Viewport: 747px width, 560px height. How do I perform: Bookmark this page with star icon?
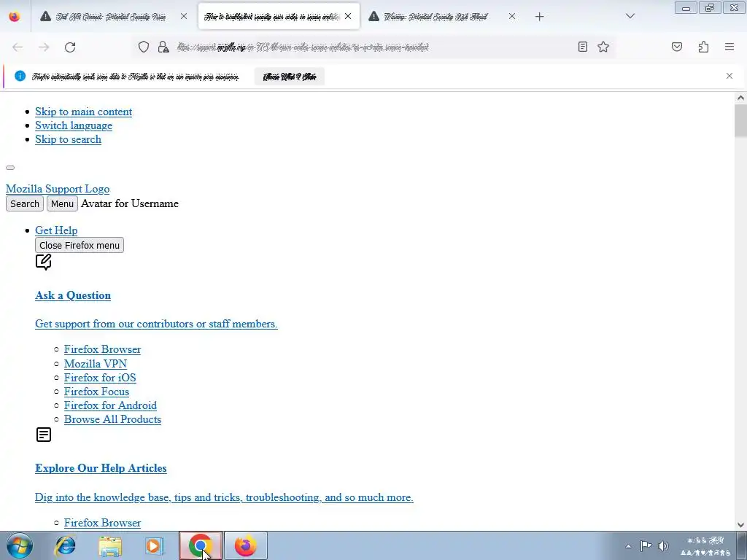[x=603, y=47]
